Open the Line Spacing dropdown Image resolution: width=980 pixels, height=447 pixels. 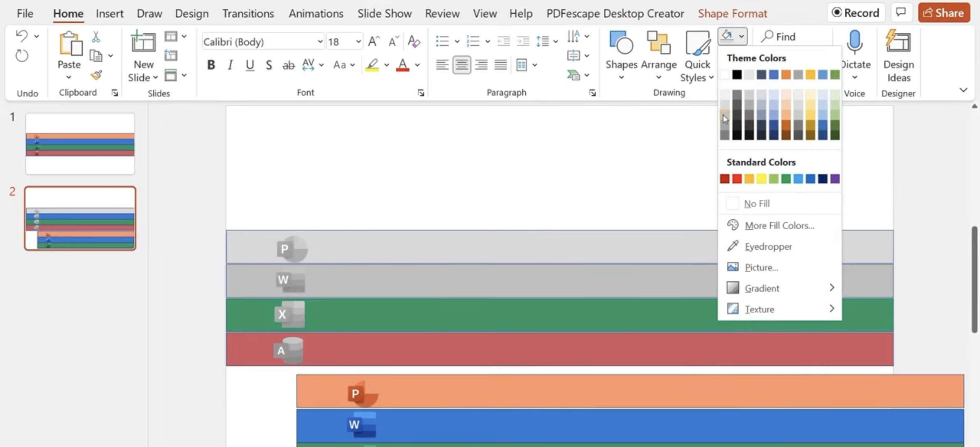point(547,41)
